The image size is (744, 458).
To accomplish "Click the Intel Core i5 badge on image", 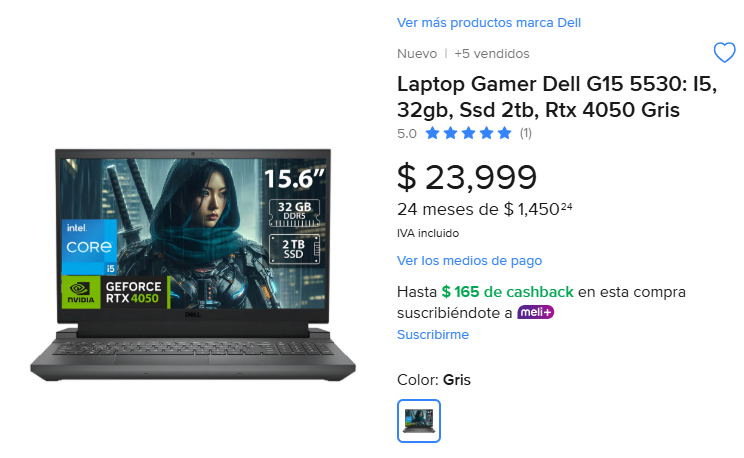I will [x=89, y=247].
